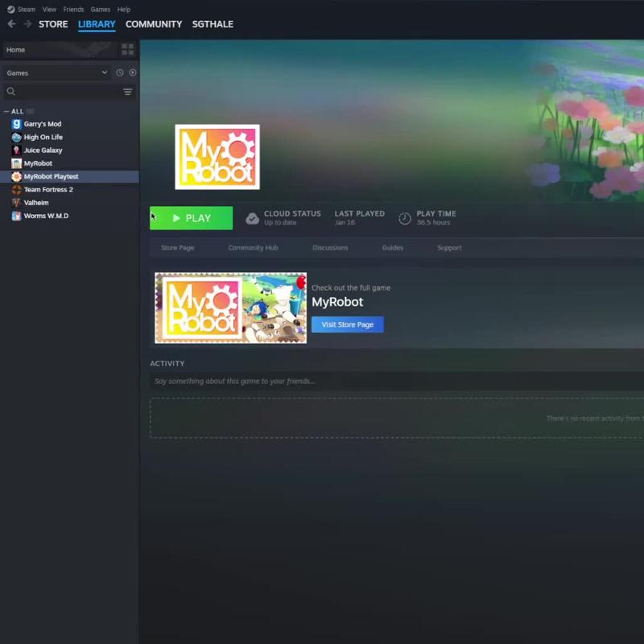Click the MyRobot title in the promo
The height and width of the screenshot is (644, 644).
[x=337, y=302]
